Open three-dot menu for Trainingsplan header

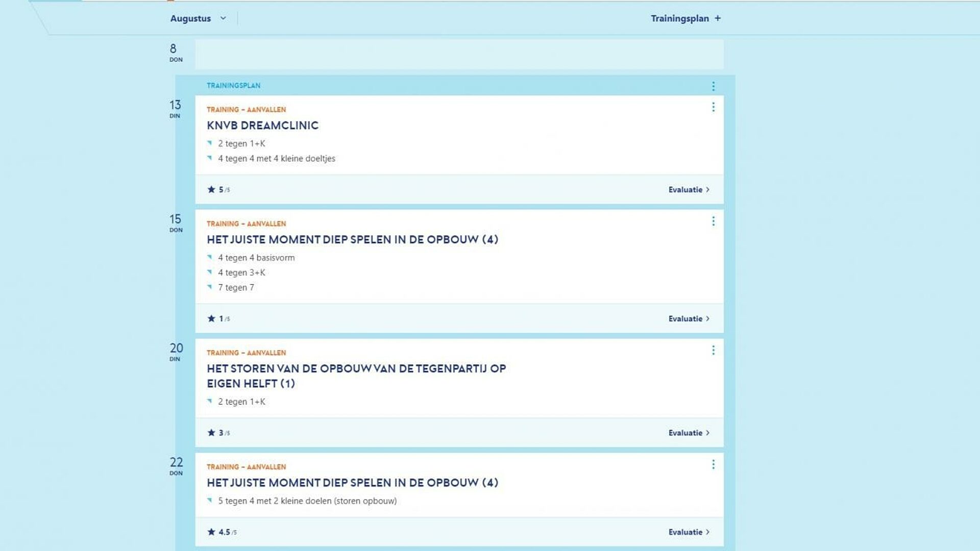coord(713,86)
